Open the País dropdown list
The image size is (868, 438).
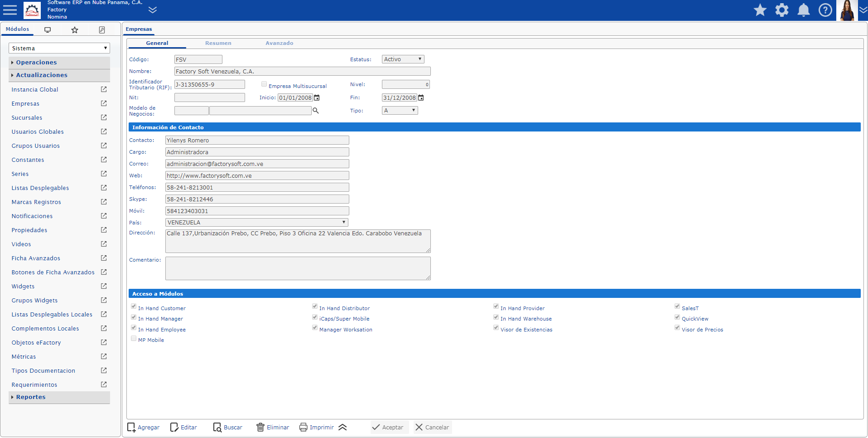click(256, 223)
